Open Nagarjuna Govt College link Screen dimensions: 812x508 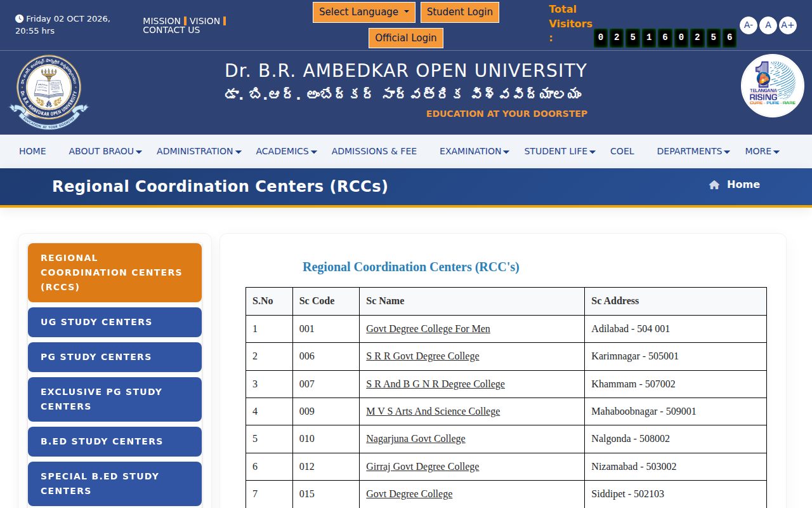click(x=416, y=439)
